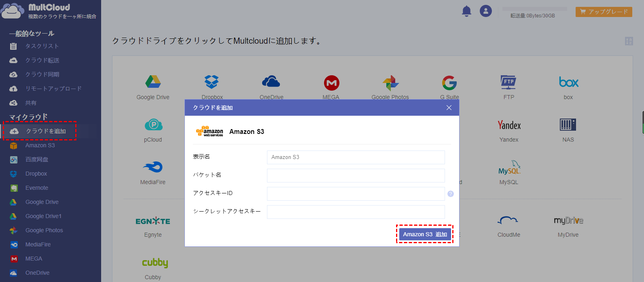This screenshot has width=644, height=282.
Task: Select the Cubby cloud icon
Action: pos(155,263)
